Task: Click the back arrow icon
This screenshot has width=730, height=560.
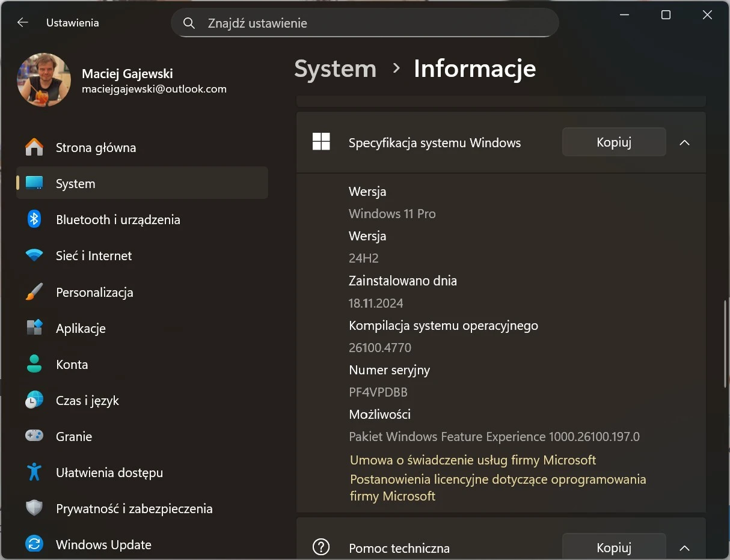Action: coord(23,22)
